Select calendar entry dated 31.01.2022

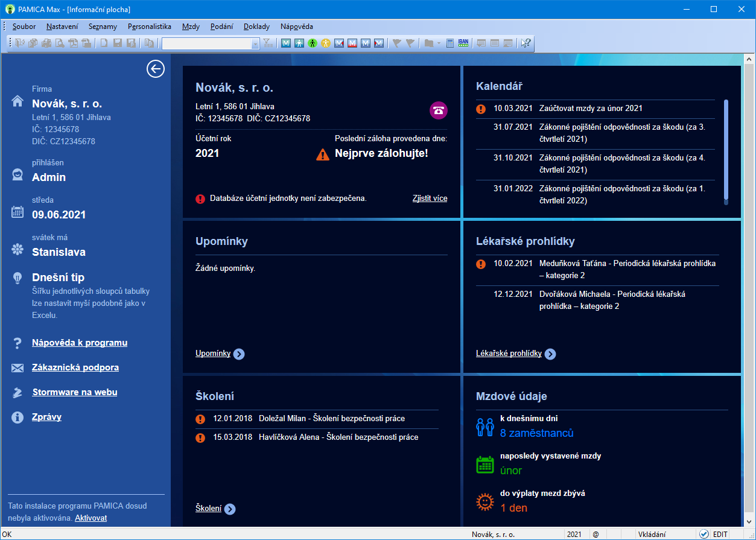(596, 195)
